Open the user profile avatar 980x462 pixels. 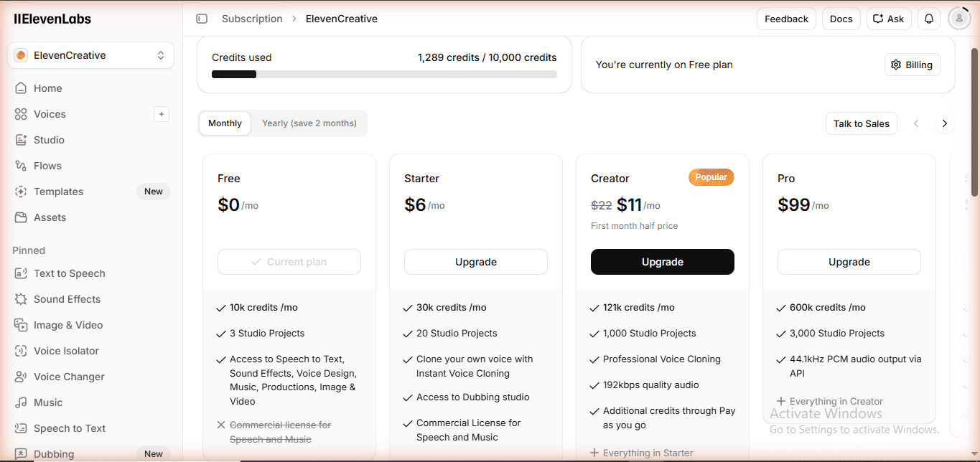pyautogui.click(x=959, y=19)
